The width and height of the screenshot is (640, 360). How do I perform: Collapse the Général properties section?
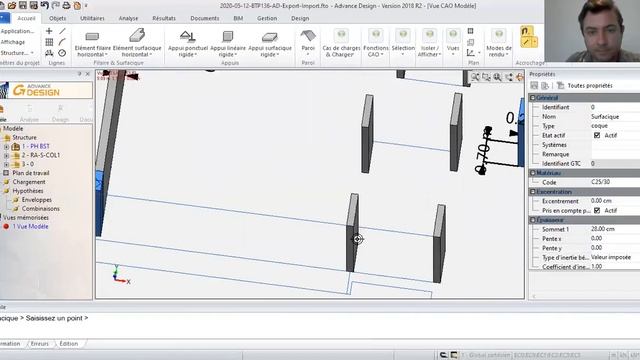533,98
